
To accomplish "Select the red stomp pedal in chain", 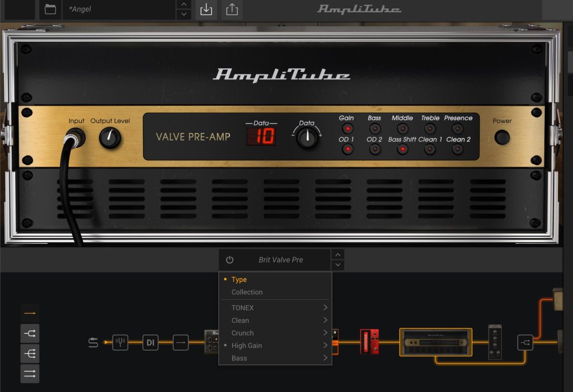I will point(369,342).
